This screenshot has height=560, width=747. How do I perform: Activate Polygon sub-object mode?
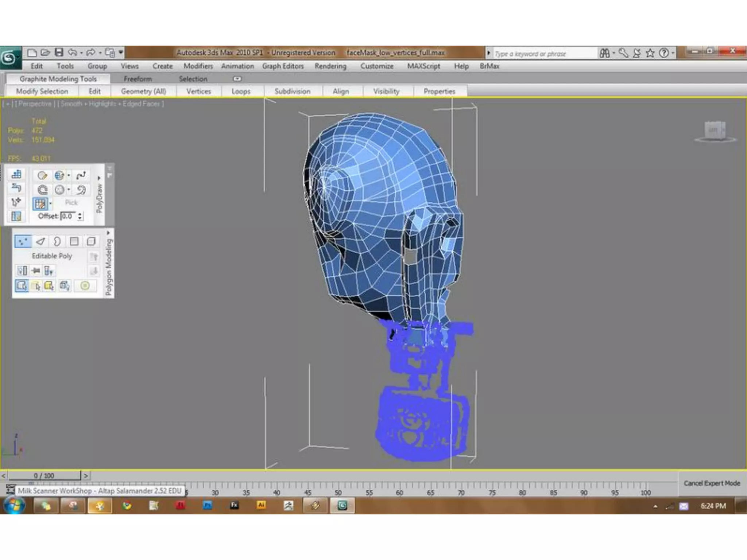pos(74,241)
